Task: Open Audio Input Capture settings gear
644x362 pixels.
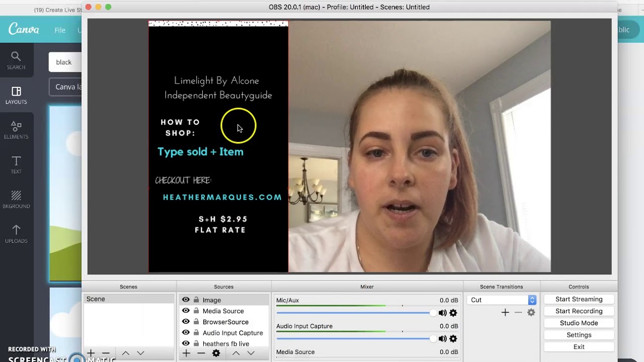Action: (453, 339)
